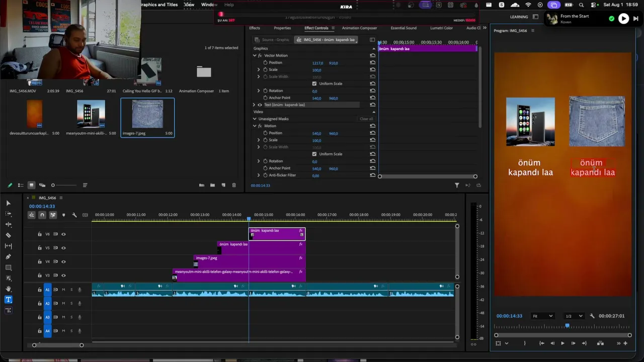Select the images-7.jpeg thumbnail
The height and width of the screenshot is (362, 644).
pos(147,114)
